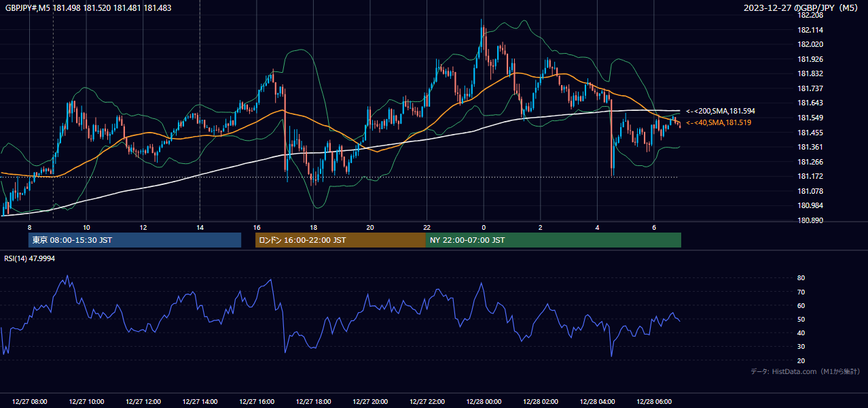The height and width of the screenshot is (408, 868).
Task: Click bottom time label 12/27 20:00
Action: 369,401
